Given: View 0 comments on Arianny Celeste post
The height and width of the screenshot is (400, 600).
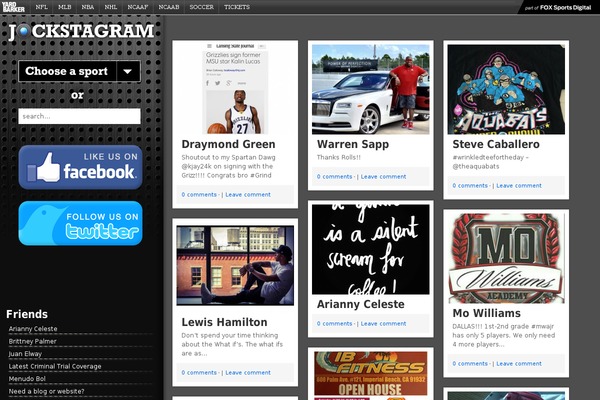Looking at the screenshot, I should tap(334, 323).
